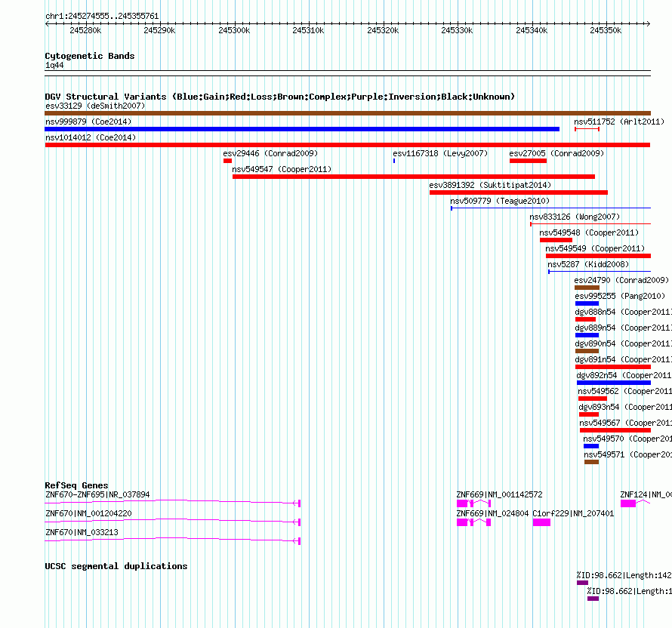
Task: Click the 245280k scale position label
Action: click(85, 30)
